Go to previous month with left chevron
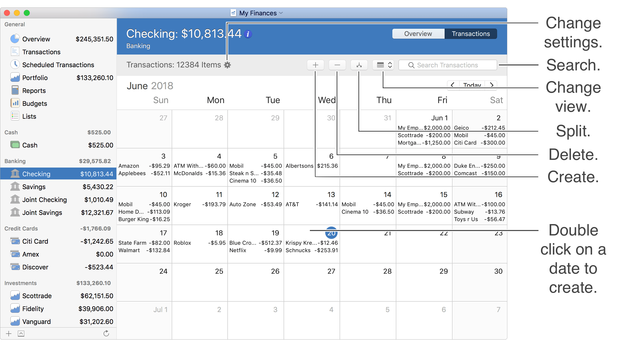This screenshot has width=644, height=347. 453,85
